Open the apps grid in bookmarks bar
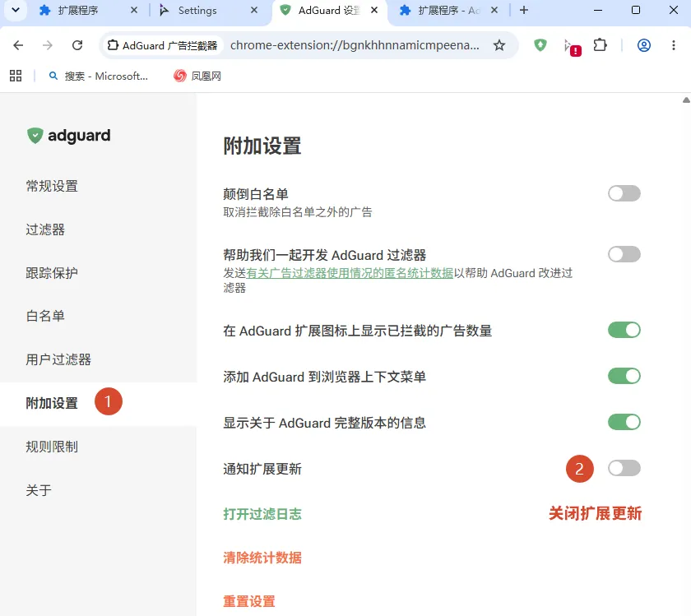Screen dimensions: 691x616 16,76
